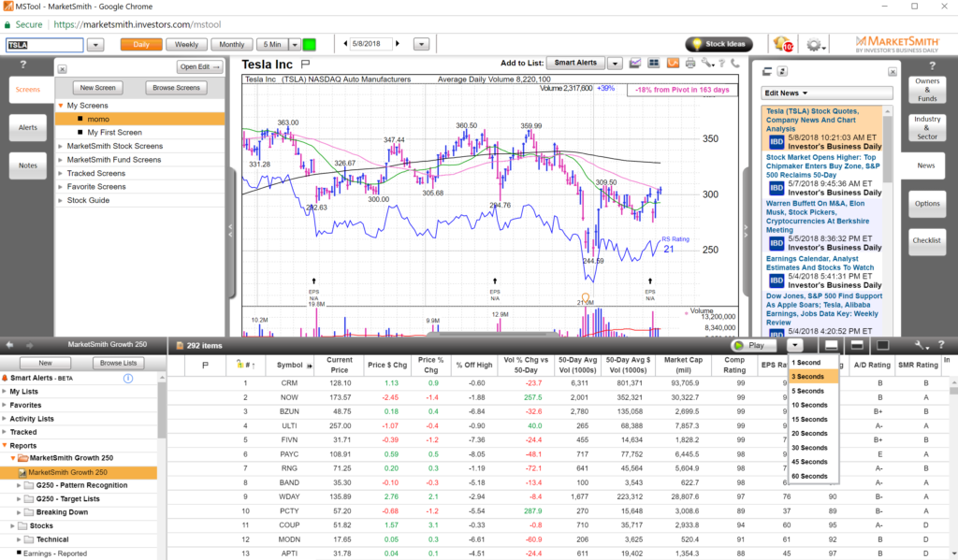Click the list wrench settings icon
Viewport: 958px width, 560px height.
tap(922, 345)
